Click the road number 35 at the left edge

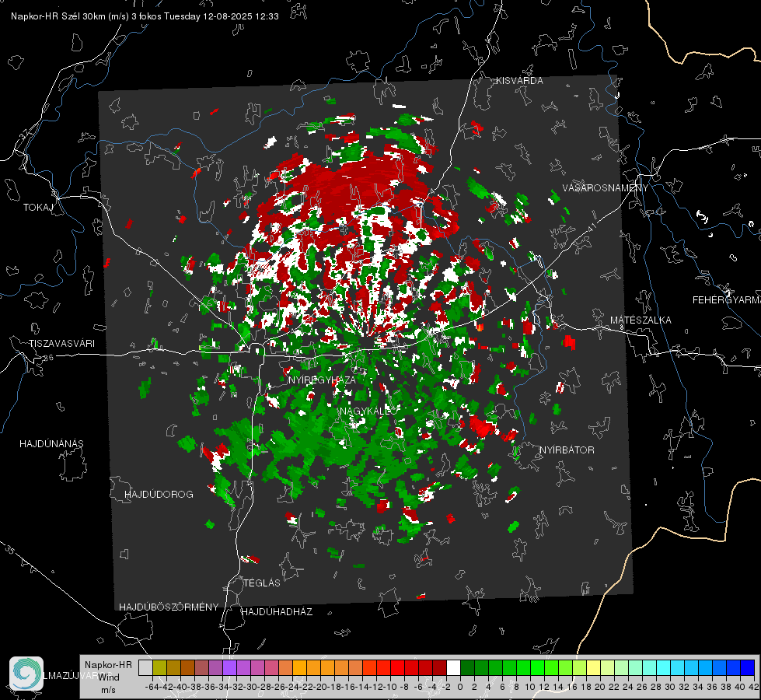[10, 549]
